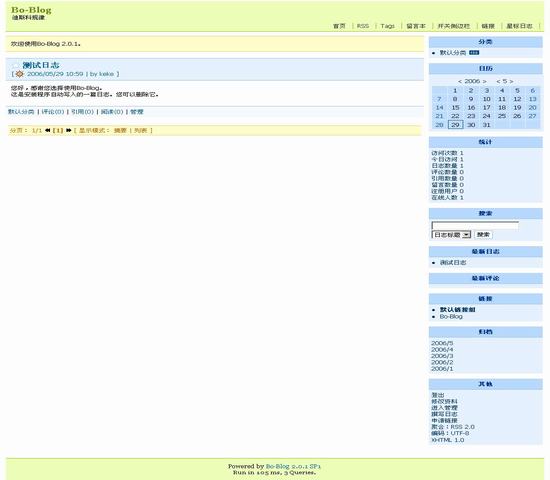The width and height of the screenshot is (550, 480).
Task: Open 链接 in top navigation
Action: coord(488,26)
